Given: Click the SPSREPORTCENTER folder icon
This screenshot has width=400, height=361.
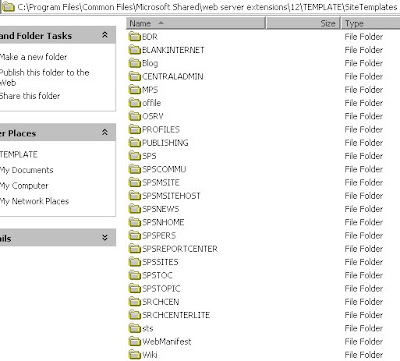Looking at the screenshot, I should [135, 249].
